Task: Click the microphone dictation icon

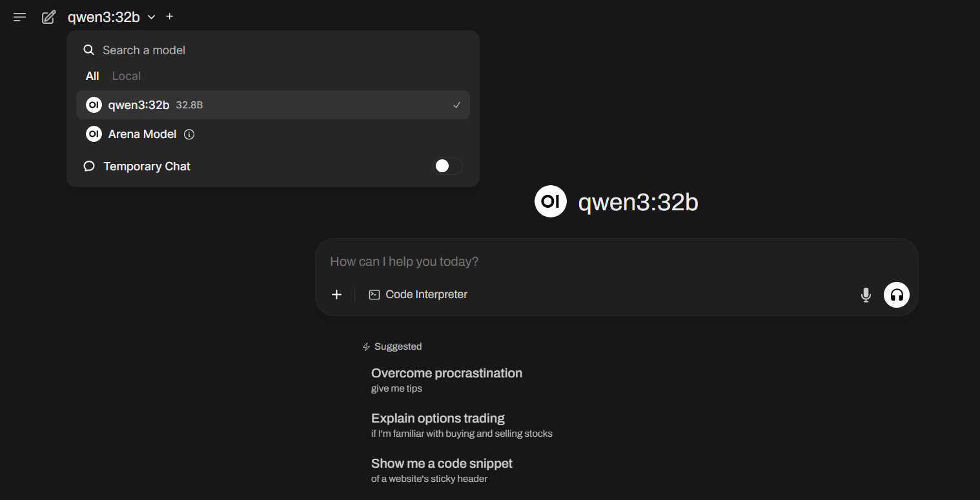Action: pyautogui.click(x=866, y=295)
